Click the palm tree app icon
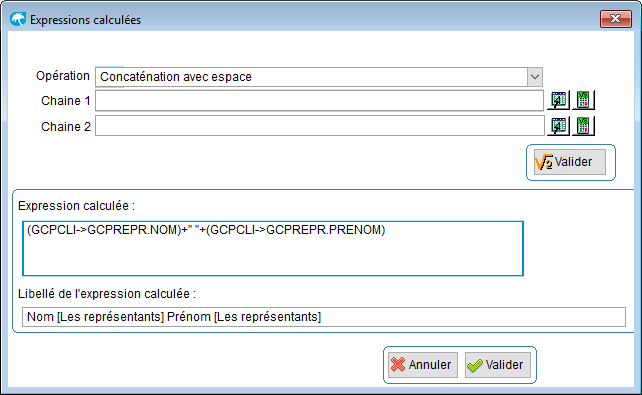642x395 pixels. point(18,19)
